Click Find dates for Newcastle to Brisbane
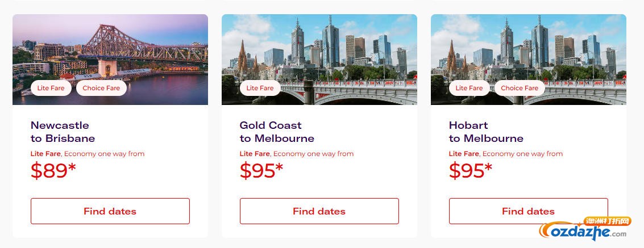The height and width of the screenshot is (248, 644). (110, 211)
